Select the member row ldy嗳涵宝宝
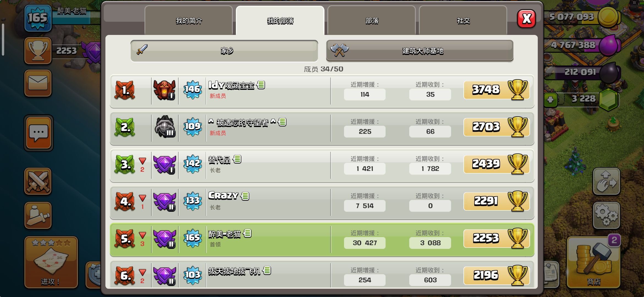Viewport: 644px width, 297px height. [322, 91]
